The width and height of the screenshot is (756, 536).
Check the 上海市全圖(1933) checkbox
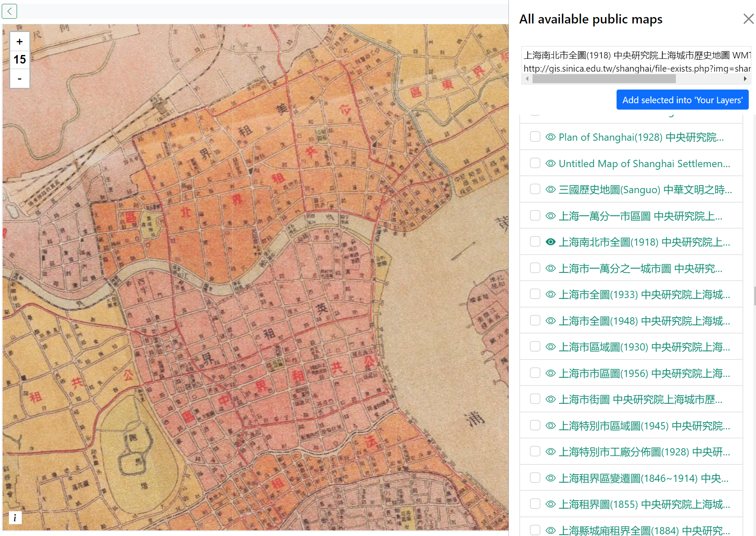pos(535,294)
